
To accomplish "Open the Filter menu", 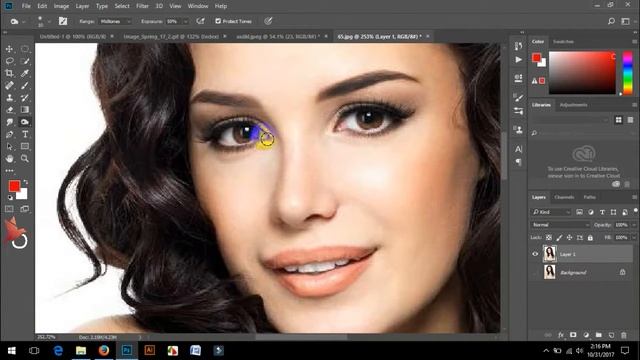I will [x=142, y=6].
